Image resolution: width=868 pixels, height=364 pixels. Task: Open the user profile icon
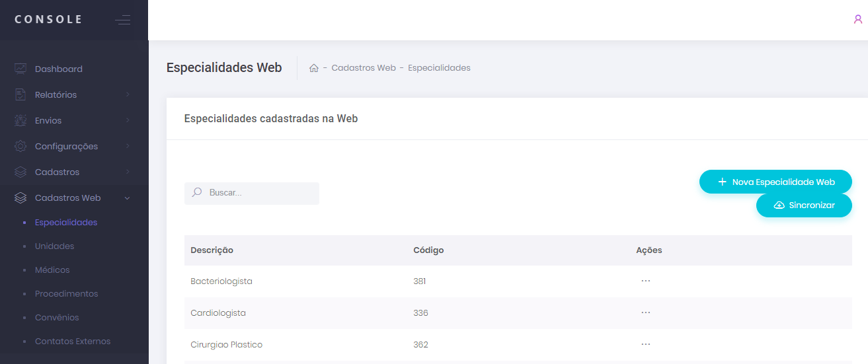858,19
